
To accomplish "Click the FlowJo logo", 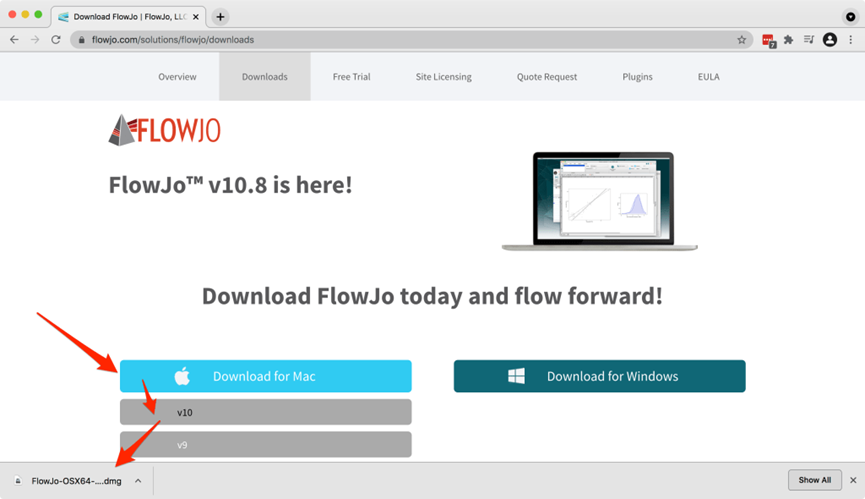I will pyautogui.click(x=164, y=130).
